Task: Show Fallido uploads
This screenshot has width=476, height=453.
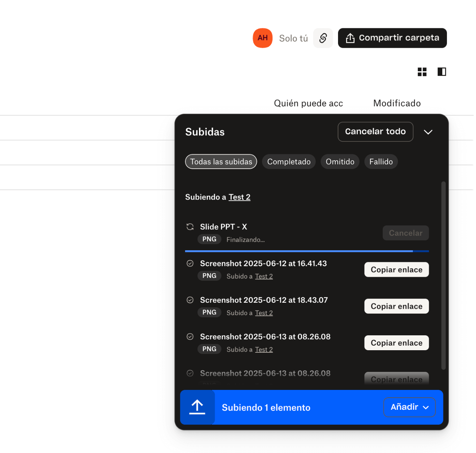Action: (381, 162)
